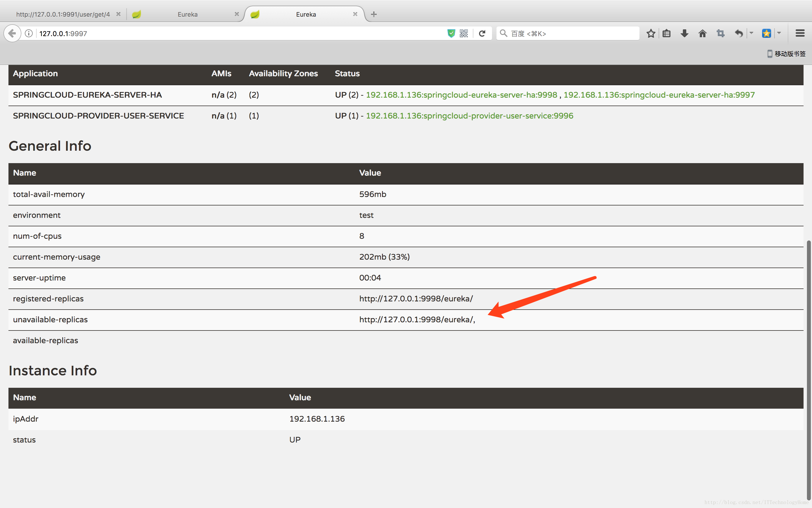Close the middle Eureka tab
The width and height of the screenshot is (812, 508).
pyautogui.click(x=237, y=14)
